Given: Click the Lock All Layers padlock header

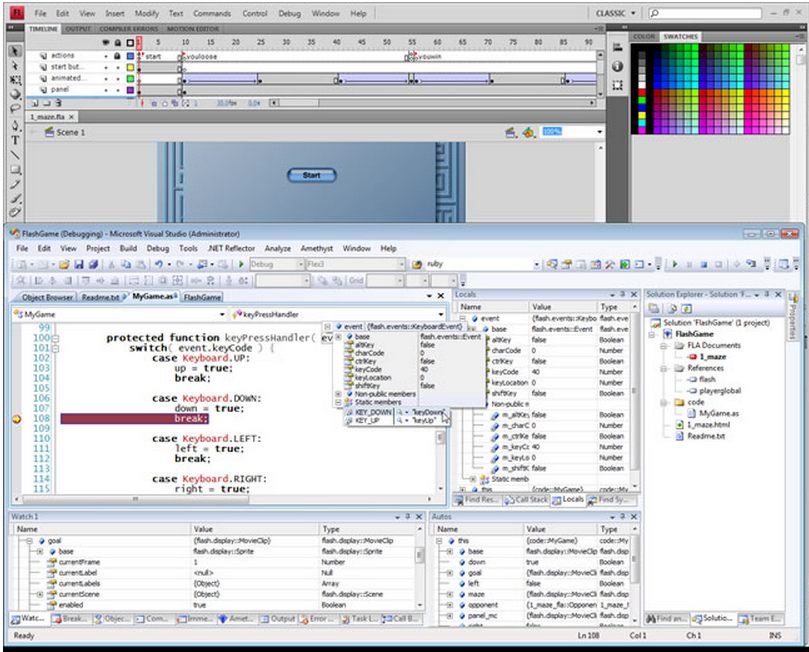Looking at the screenshot, I should (x=118, y=42).
